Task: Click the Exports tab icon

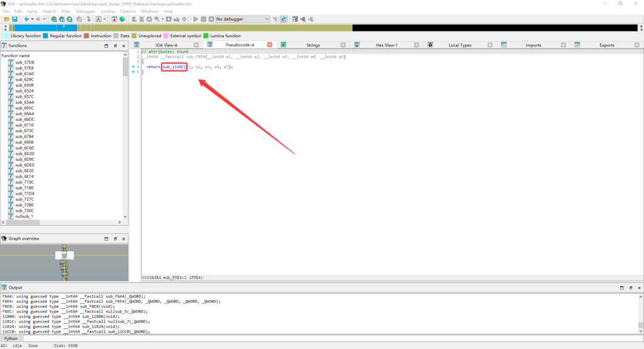Action: tap(577, 45)
